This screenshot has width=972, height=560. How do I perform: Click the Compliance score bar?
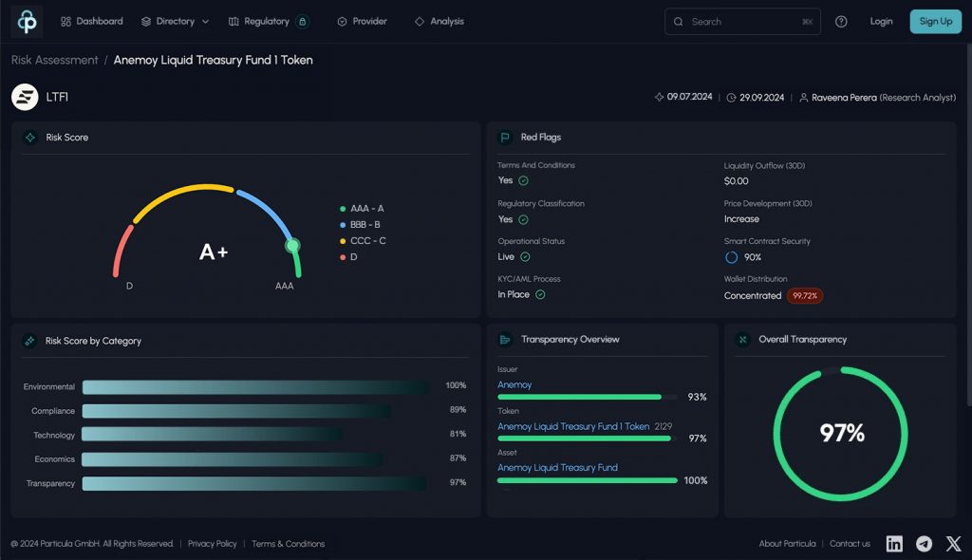tap(236, 411)
